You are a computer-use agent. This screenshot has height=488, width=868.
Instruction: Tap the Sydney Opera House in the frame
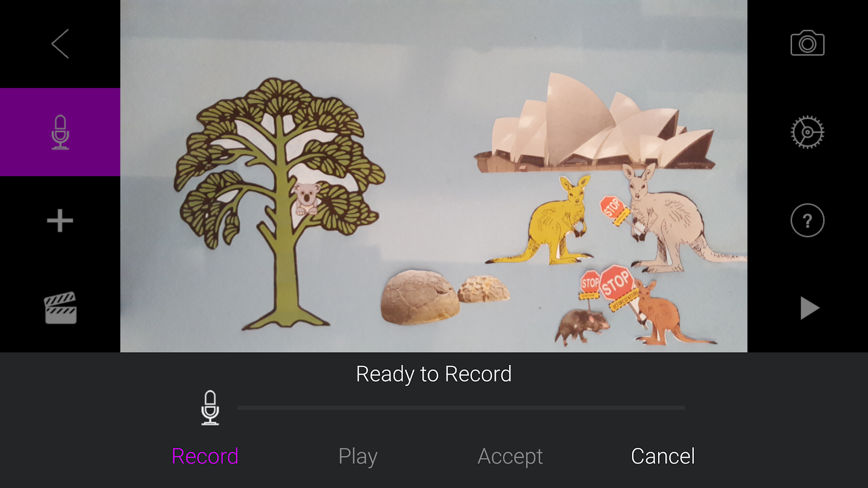595,124
